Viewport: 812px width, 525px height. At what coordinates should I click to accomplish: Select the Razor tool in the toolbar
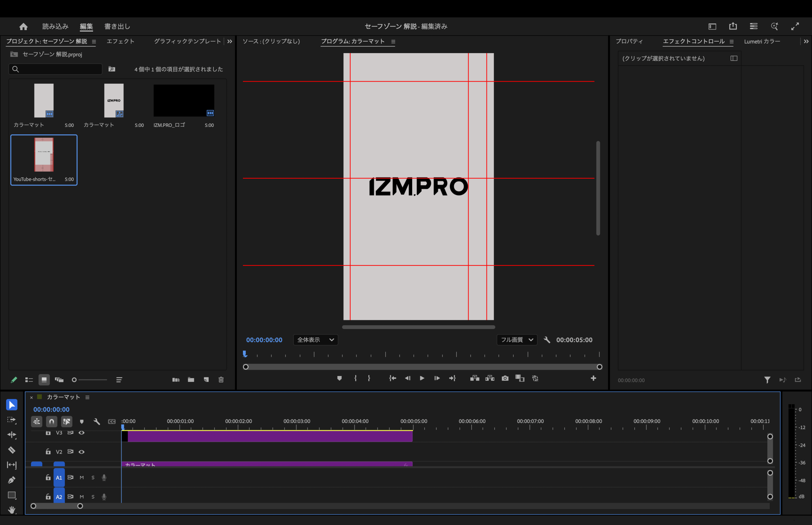coord(12,450)
